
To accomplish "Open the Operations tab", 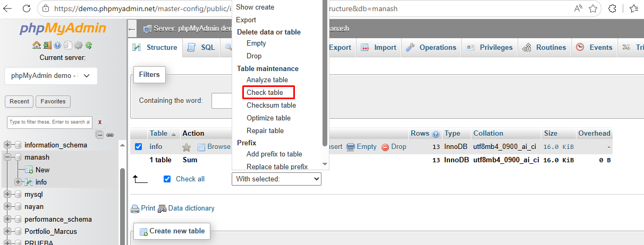I will [431, 47].
